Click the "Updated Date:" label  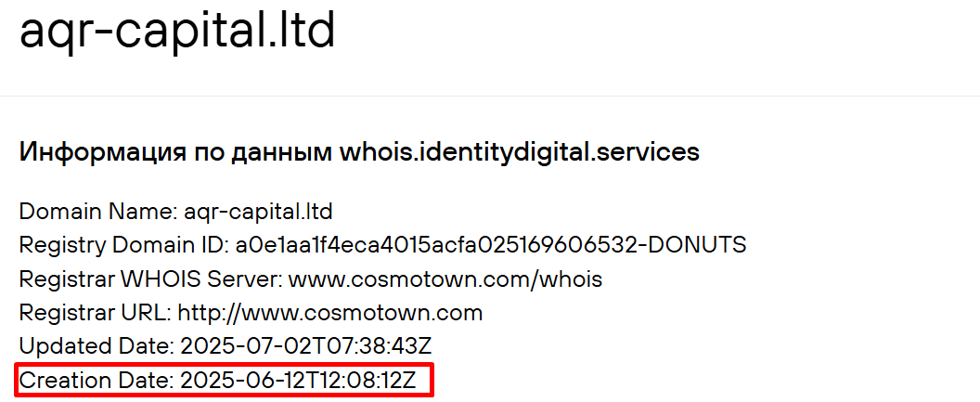97,345
